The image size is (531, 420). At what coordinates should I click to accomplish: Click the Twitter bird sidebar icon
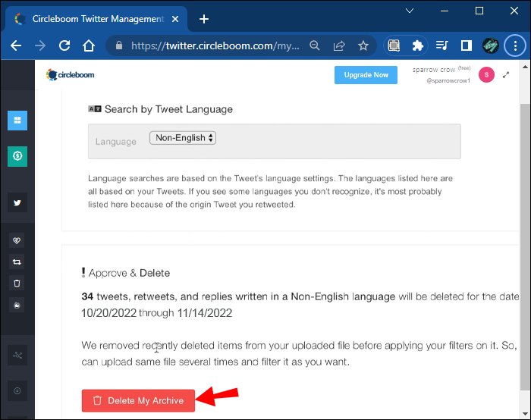[17, 202]
